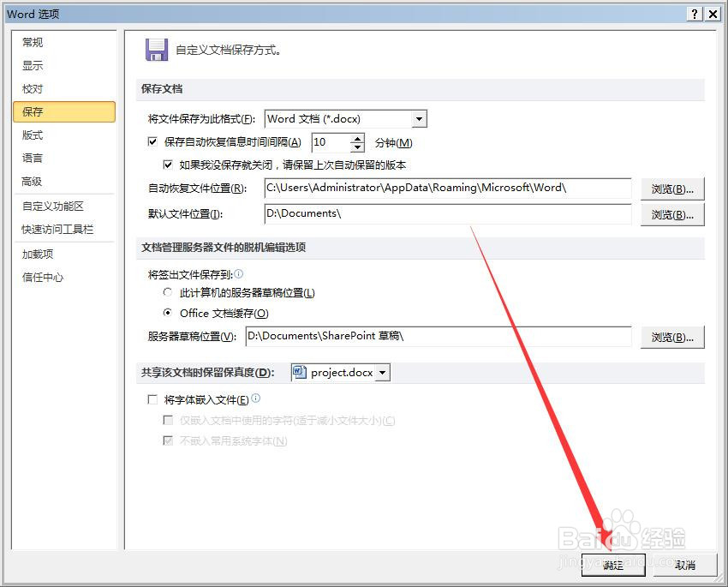
Task: Open the Word 文档 (*.docx) format dropdown
Action: (x=418, y=118)
